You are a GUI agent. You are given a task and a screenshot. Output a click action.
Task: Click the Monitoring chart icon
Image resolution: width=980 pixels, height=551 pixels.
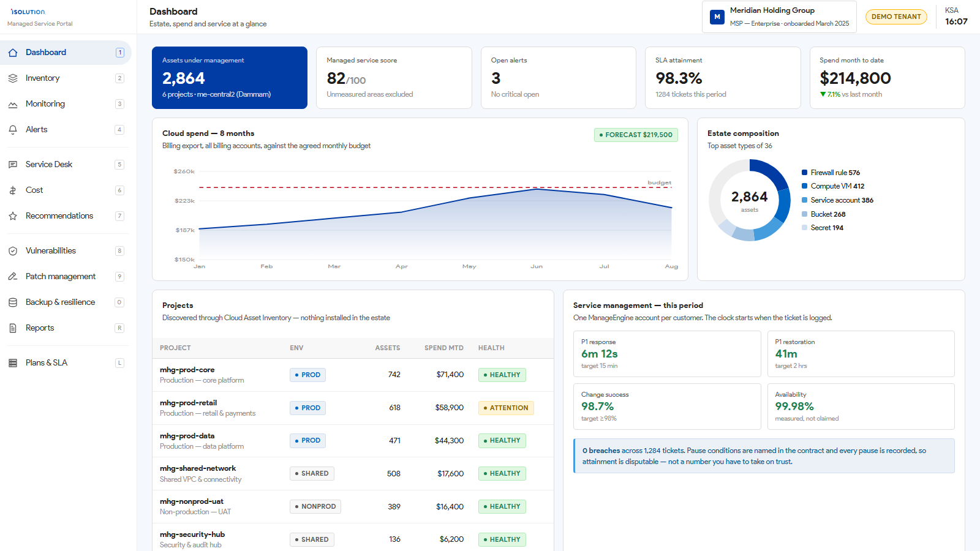click(13, 104)
